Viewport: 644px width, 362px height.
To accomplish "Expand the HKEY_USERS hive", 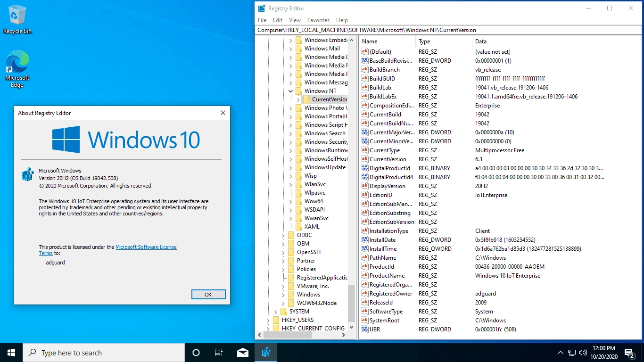I will pos(268,320).
